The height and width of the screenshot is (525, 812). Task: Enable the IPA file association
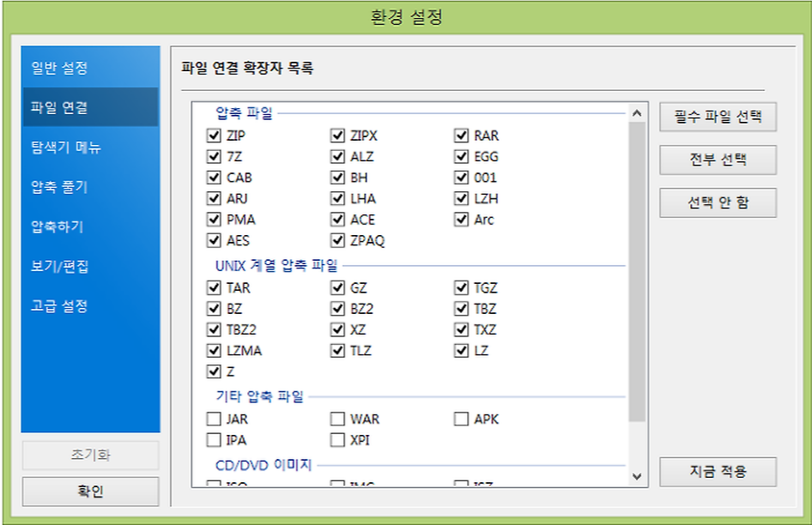[x=213, y=440]
